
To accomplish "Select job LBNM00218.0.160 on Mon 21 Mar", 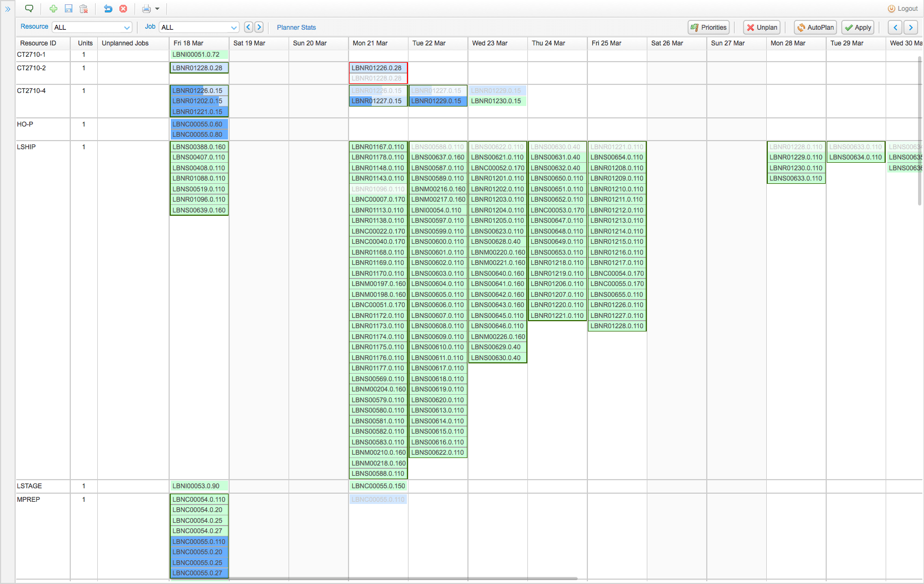I will point(378,463).
